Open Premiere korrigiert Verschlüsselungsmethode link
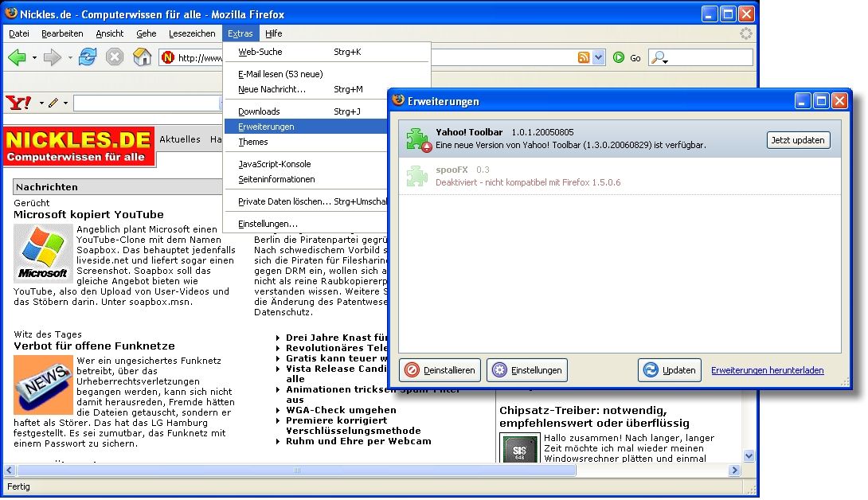The height and width of the screenshot is (500, 868). click(354, 425)
